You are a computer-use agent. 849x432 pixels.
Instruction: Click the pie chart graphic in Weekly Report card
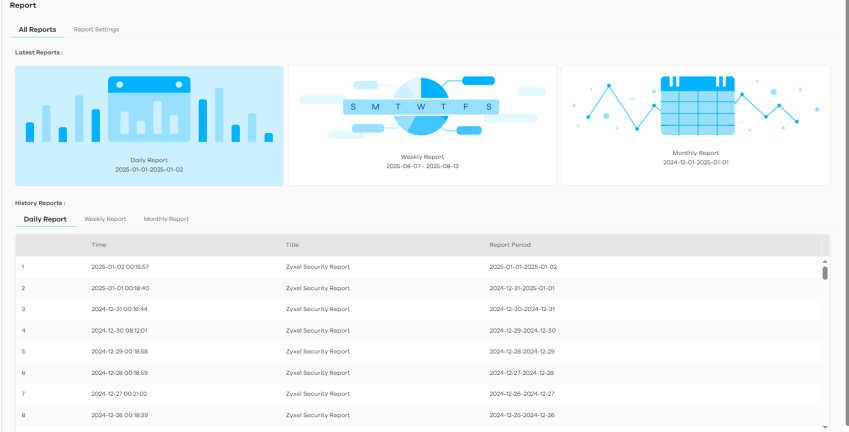(422, 105)
